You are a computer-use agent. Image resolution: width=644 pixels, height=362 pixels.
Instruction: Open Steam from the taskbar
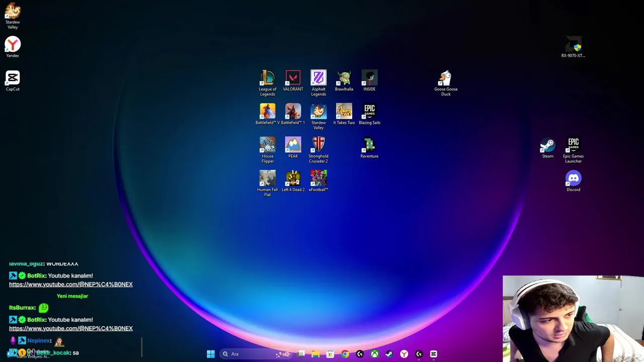pyautogui.click(x=389, y=354)
